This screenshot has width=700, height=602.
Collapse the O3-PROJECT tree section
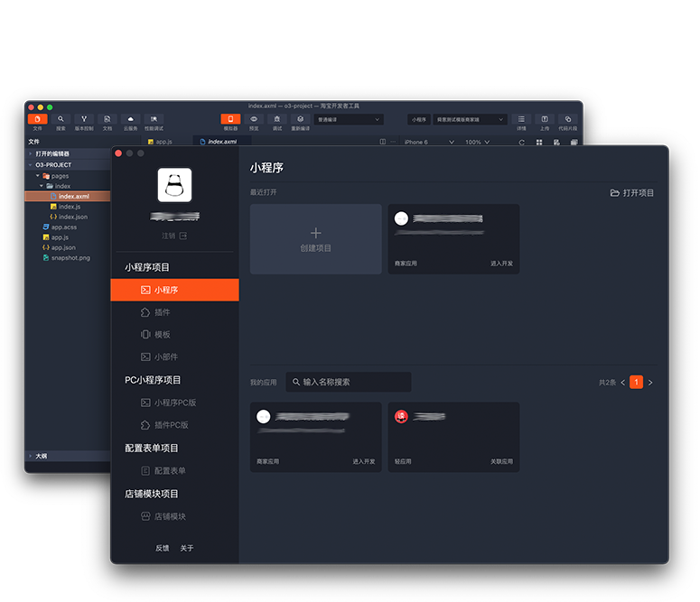click(x=68, y=164)
